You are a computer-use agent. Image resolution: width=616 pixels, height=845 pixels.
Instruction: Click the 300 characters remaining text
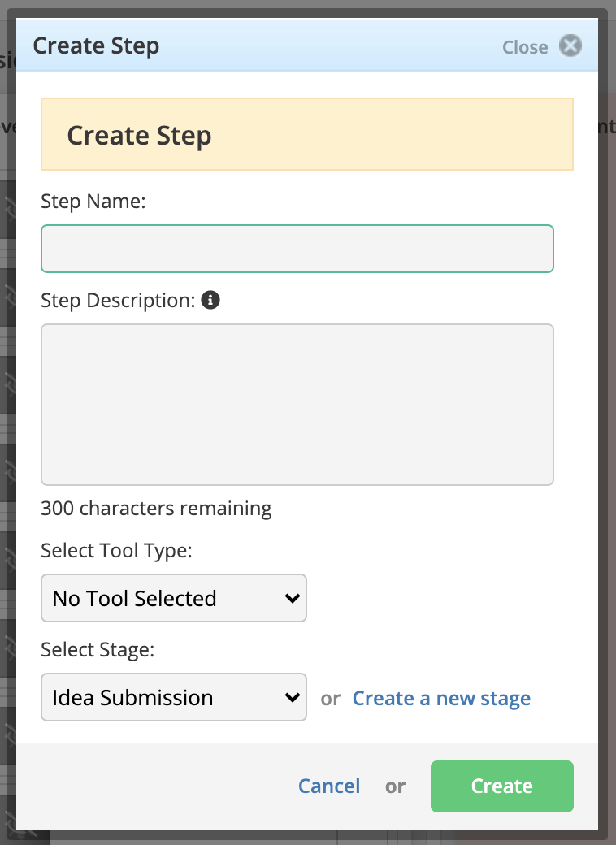156,508
